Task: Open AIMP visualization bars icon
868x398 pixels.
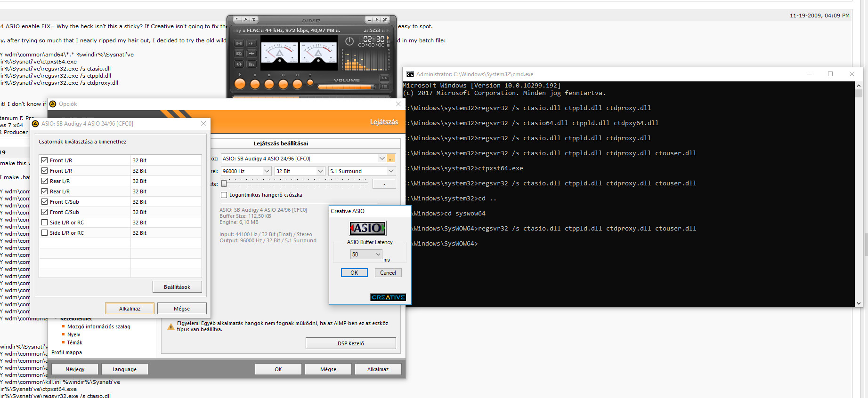Action: pyautogui.click(x=251, y=64)
